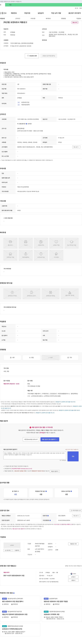Click the 자녀 학자금 지원 icon
82x644 pixels.
(x=71, y=243)
